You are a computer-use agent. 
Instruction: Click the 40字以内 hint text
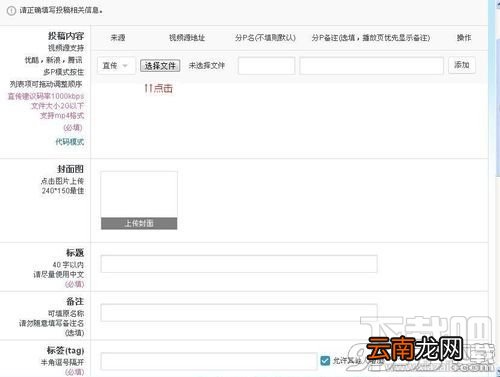click(68, 265)
